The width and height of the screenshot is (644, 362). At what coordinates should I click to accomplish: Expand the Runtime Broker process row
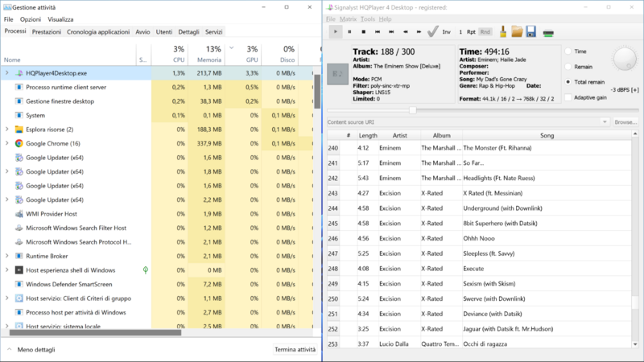[7, 256]
